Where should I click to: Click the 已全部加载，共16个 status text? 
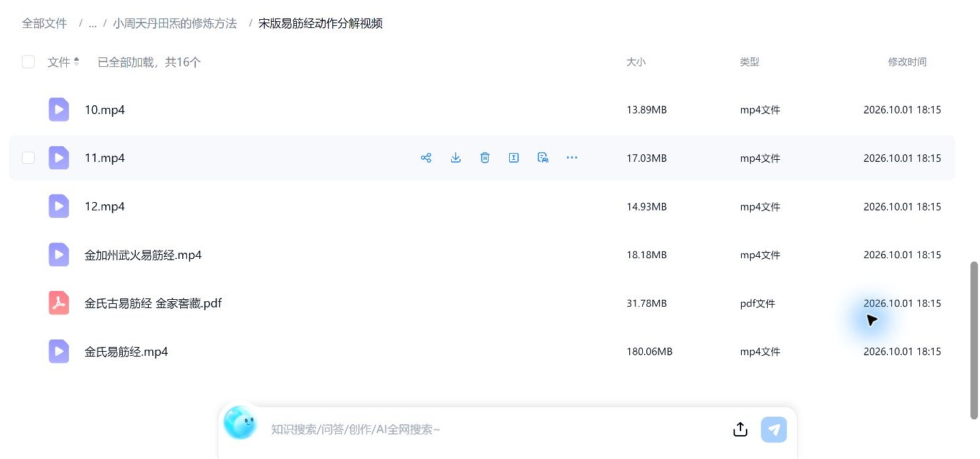pyautogui.click(x=149, y=62)
